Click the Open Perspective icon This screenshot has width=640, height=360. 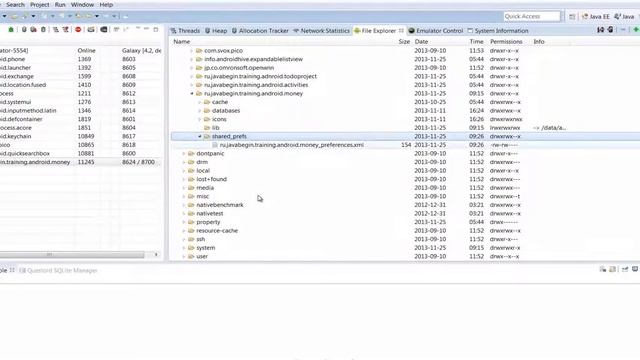572,16
